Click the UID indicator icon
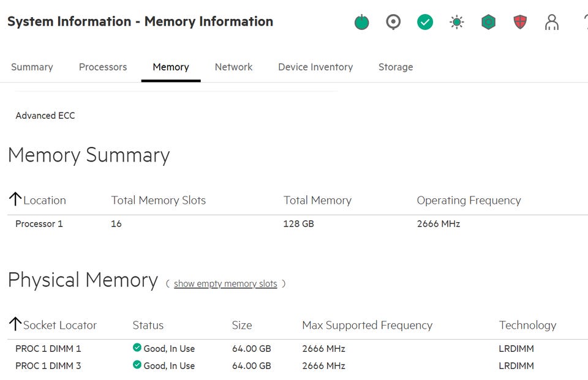 [393, 23]
